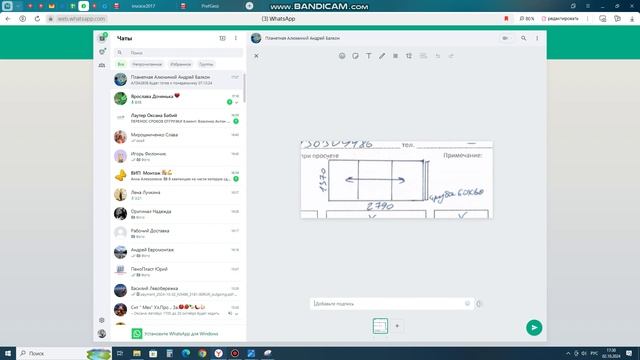Screen dimensions: 640x360
Task: Open the Communities sidebar icon
Action: pos(102,65)
